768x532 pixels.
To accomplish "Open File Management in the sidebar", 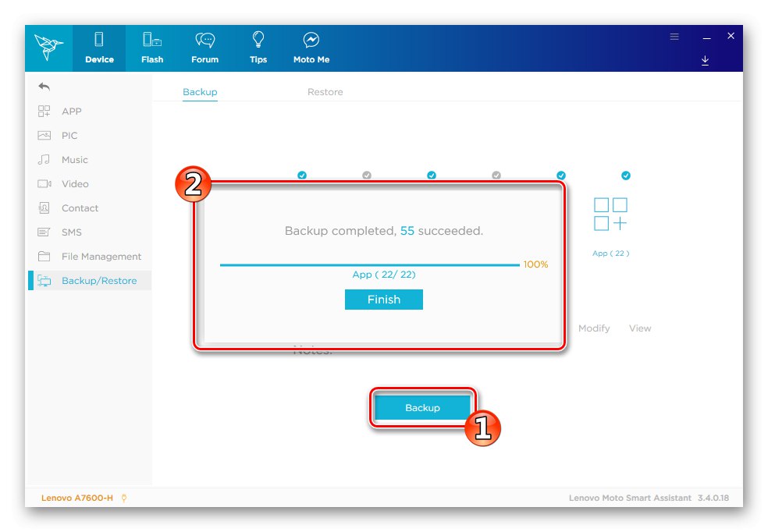I will point(90,257).
